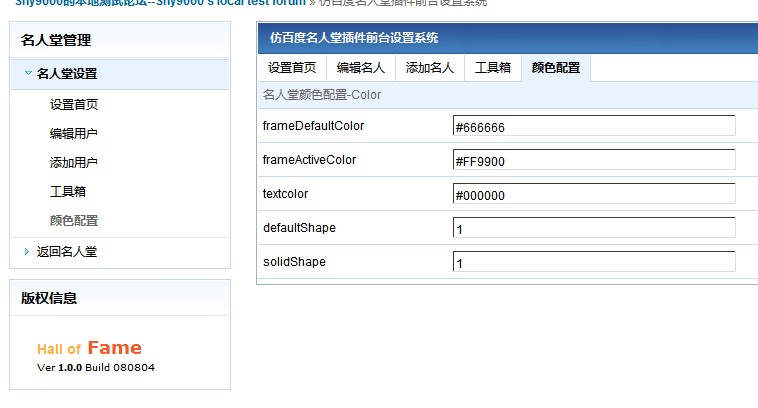This screenshot has height=408, width=758.
Task: Click the 名人堂设置 section header
Action: point(120,74)
